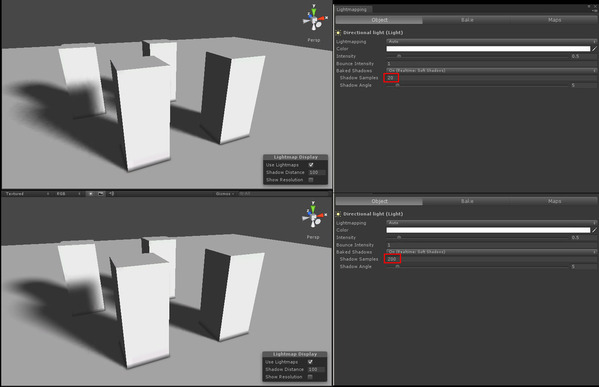Click Shadow Angle slider in top panel

pyautogui.click(x=478, y=85)
